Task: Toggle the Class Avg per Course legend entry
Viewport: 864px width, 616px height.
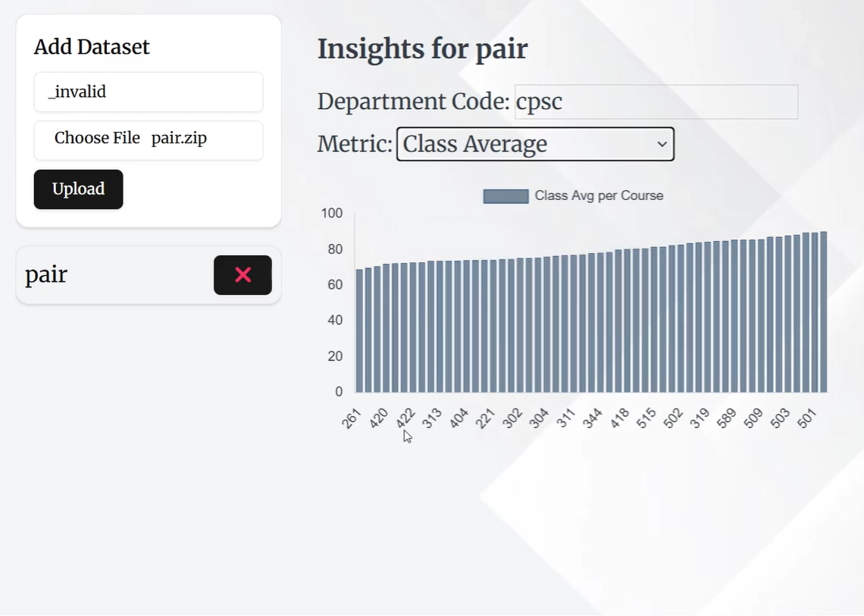Action: [x=599, y=195]
